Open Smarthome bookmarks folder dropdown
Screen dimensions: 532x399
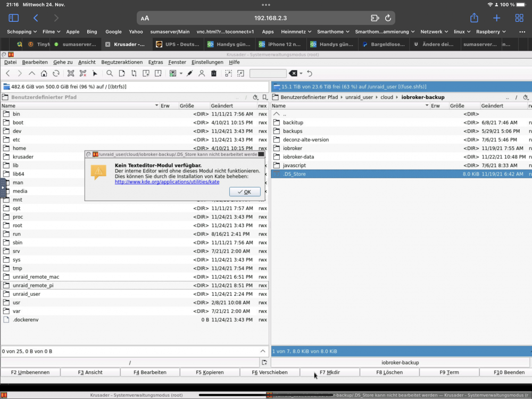click(x=333, y=31)
